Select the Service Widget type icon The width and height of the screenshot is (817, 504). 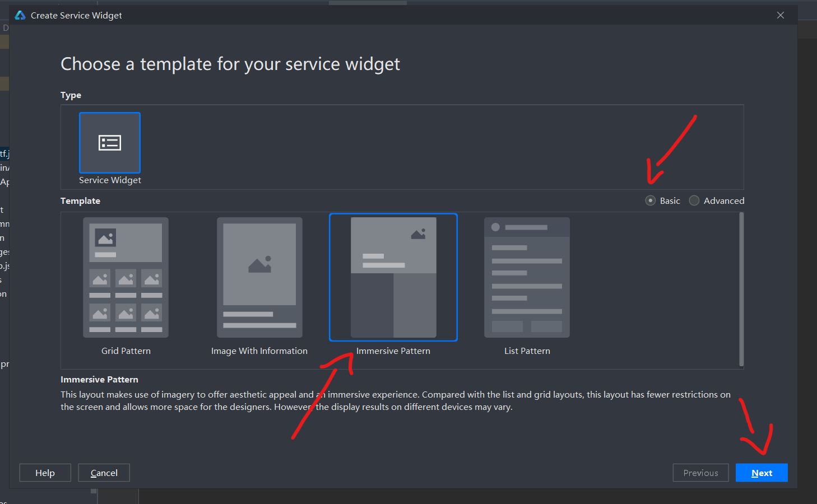110,143
